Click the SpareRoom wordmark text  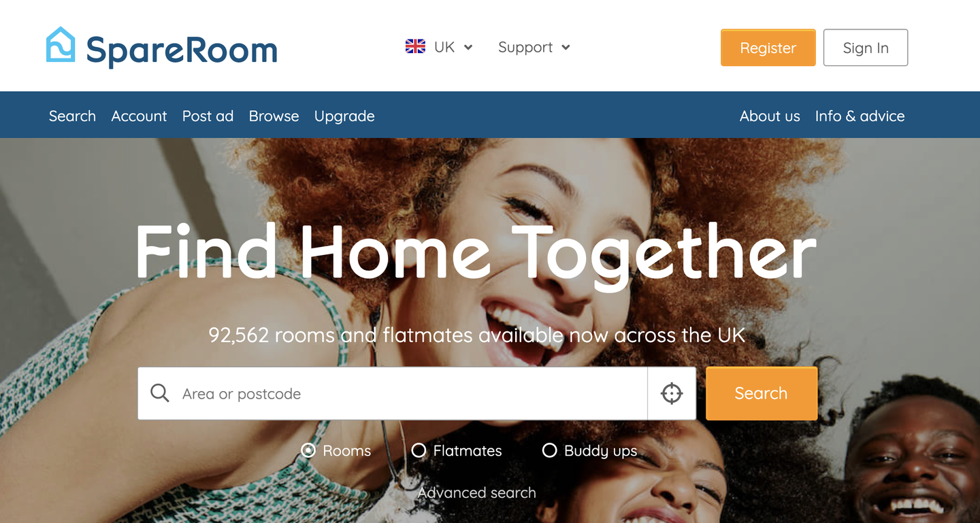[182, 50]
